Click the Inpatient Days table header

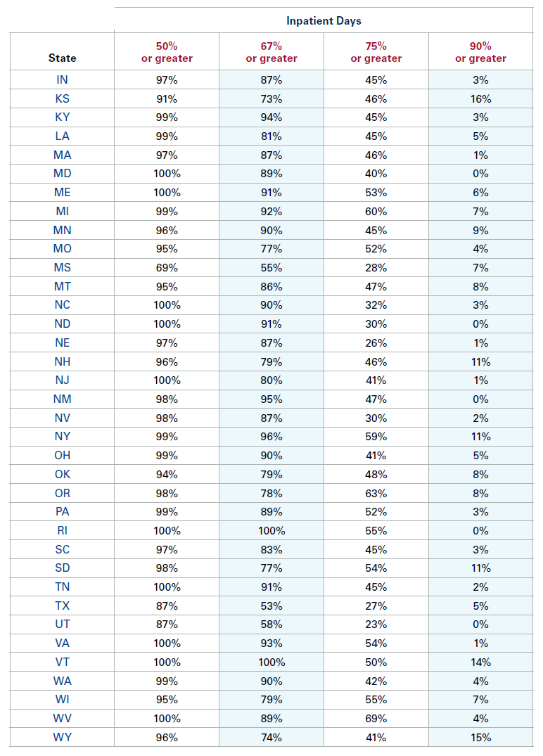pyautogui.click(x=324, y=20)
